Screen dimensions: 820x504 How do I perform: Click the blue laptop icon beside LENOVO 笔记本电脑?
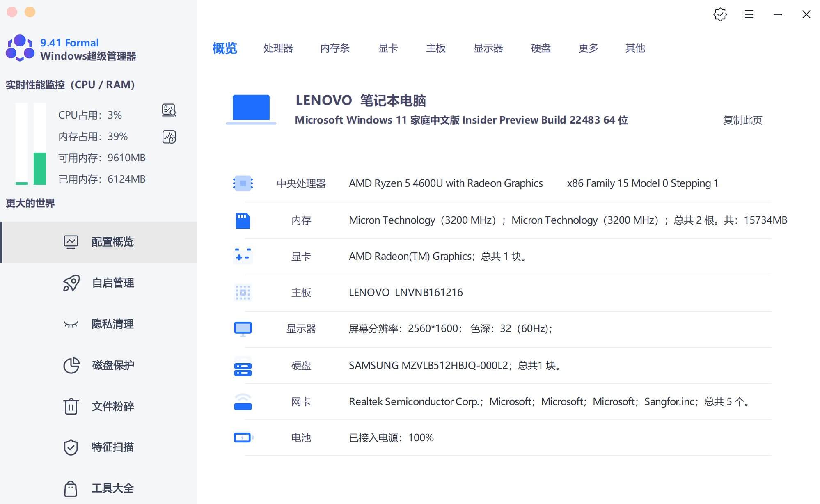tap(251, 108)
